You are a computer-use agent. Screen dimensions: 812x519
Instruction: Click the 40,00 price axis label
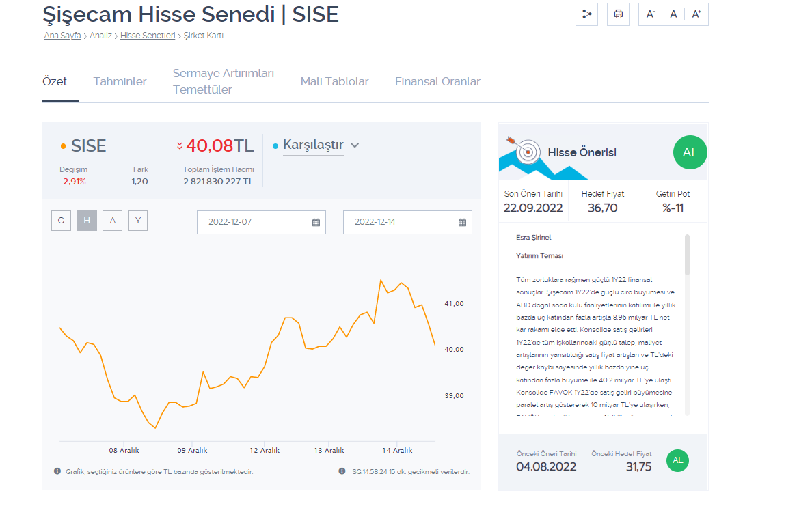[x=454, y=349]
